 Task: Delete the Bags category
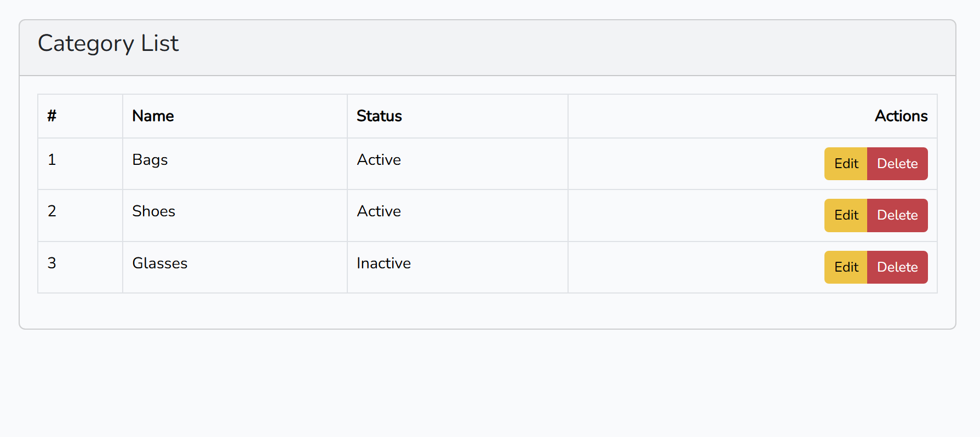[897, 164]
